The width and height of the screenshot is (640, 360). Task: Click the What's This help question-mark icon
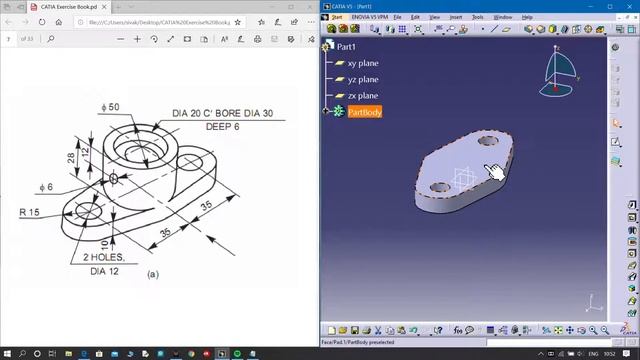pyautogui.click(x=438, y=330)
